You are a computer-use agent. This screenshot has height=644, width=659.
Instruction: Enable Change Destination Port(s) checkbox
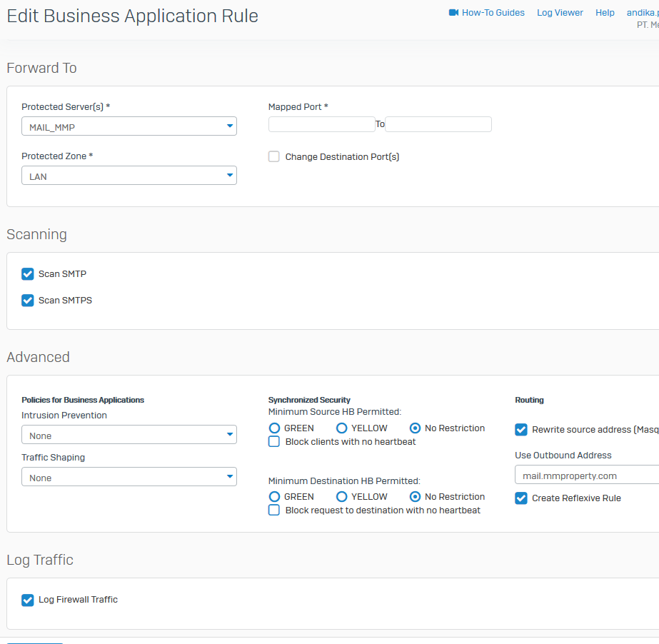pyautogui.click(x=274, y=156)
